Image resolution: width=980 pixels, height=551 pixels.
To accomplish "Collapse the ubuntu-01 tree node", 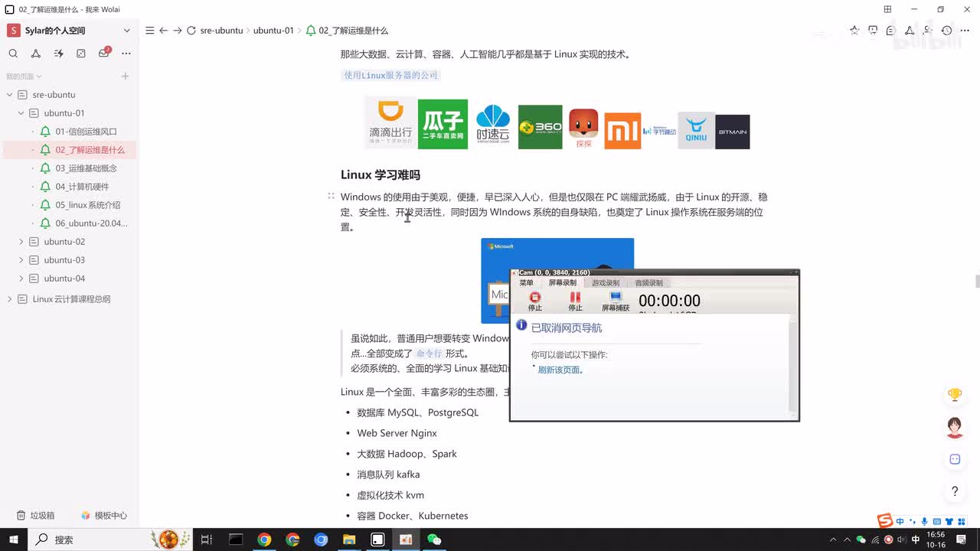I will (x=21, y=113).
